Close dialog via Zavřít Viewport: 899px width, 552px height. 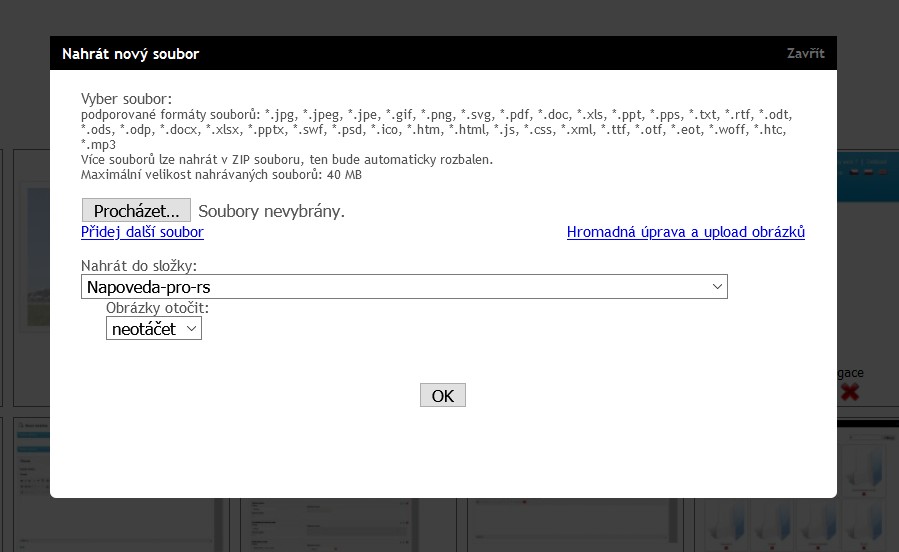(805, 53)
